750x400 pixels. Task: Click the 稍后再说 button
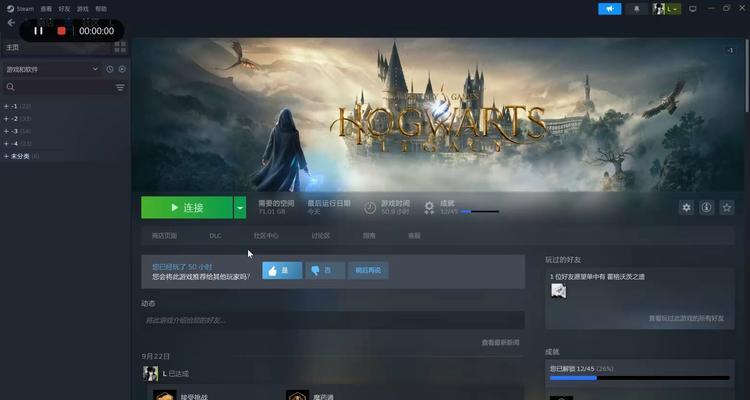pyautogui.click(x=368, y=270)
